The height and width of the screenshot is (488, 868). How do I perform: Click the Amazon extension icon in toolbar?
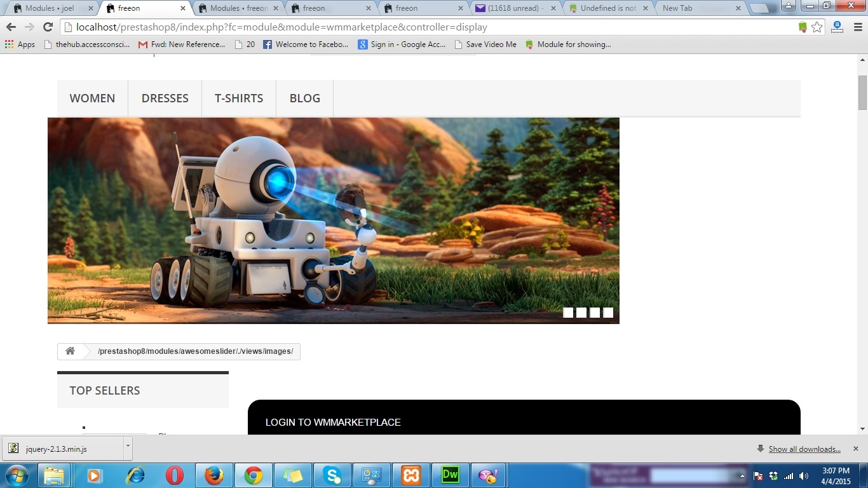pos(837,27)
